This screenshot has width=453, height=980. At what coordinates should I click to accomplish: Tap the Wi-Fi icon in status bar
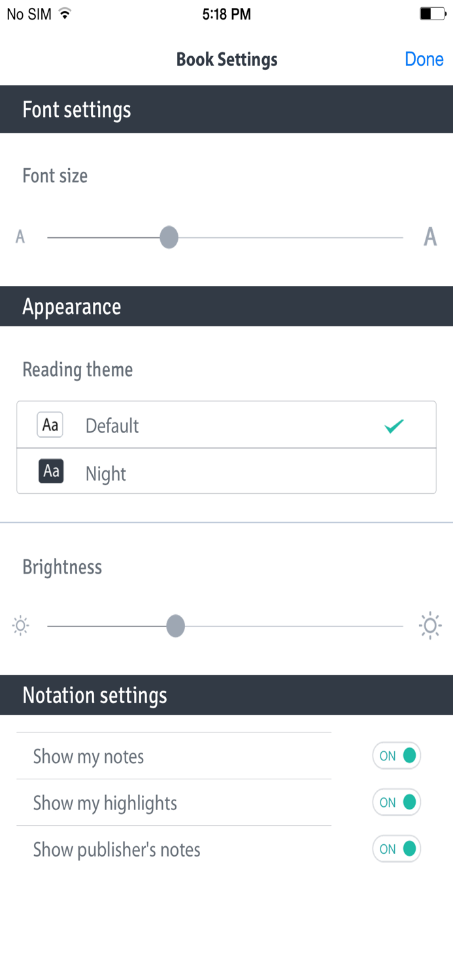click(x=64, y=14)
